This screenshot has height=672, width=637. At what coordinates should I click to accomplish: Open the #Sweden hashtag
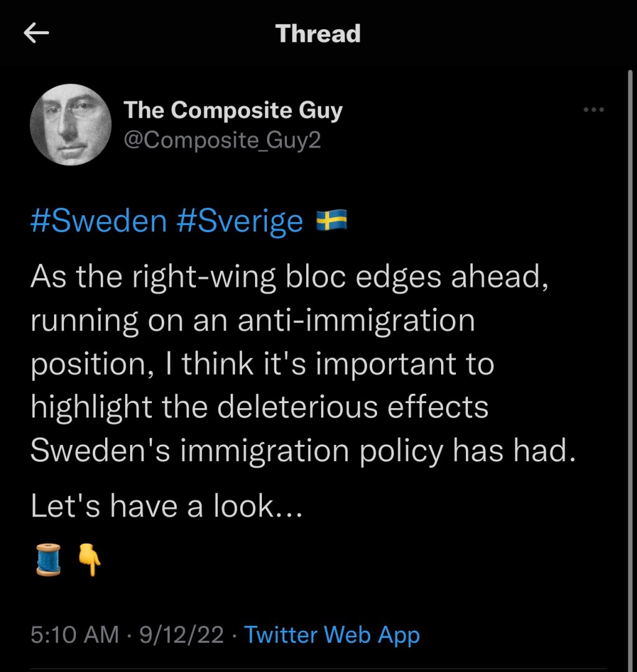coord(98,222)
